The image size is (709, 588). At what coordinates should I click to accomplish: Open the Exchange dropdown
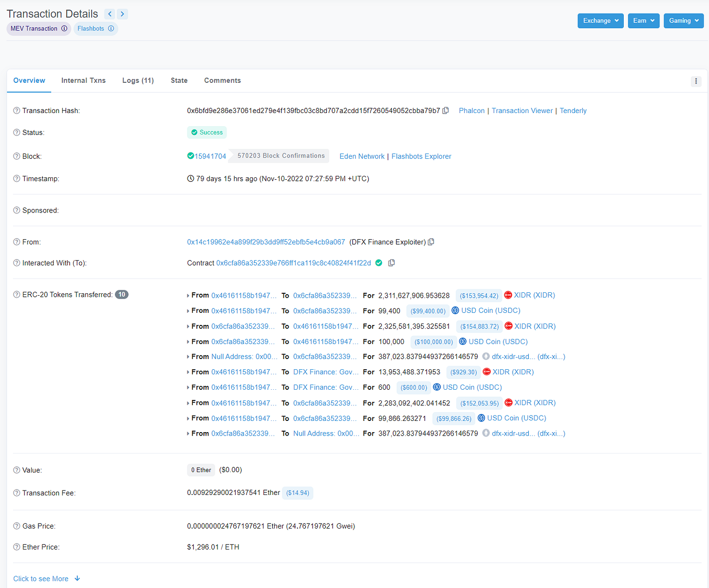[600, 20]
